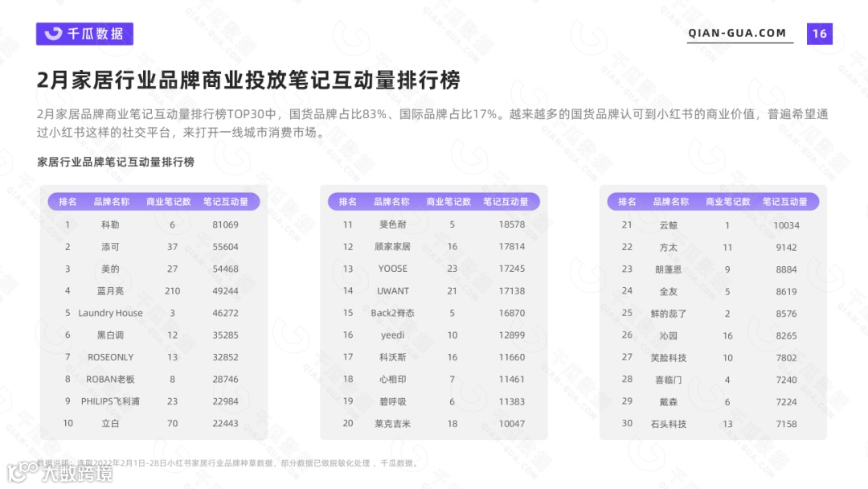Select the value 10034
Image resolution: width=868 pixels, height=489 pixels.
786,225
